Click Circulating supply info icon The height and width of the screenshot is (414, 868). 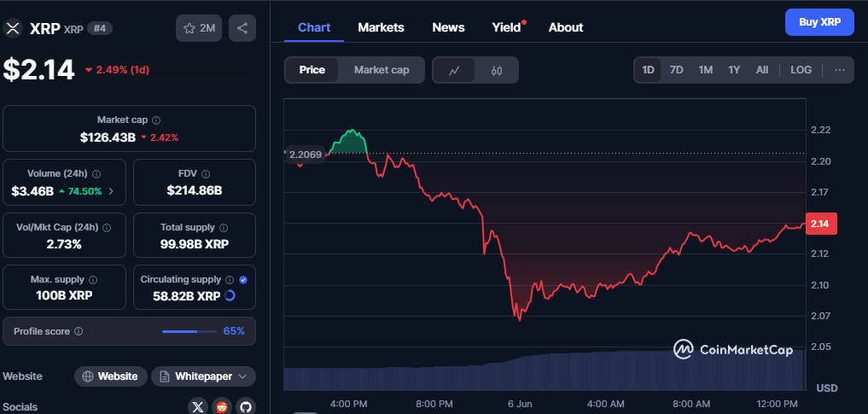click(x=230, y=280)
